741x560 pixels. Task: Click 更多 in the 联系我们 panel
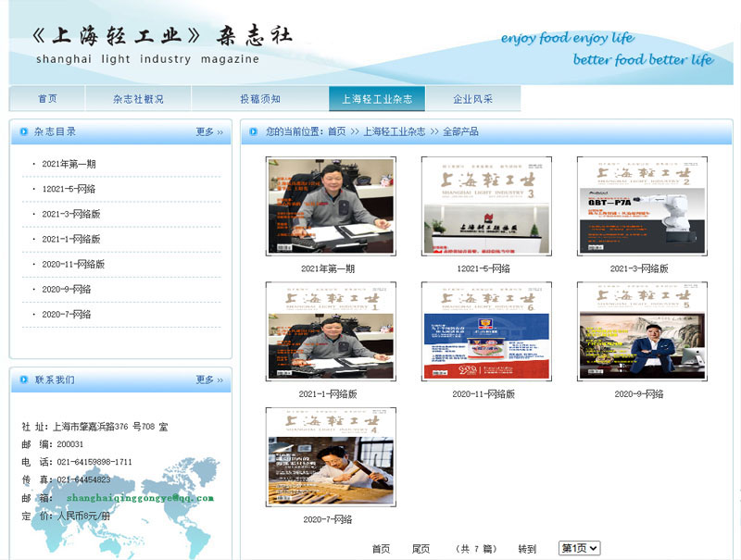click(209, 380)
